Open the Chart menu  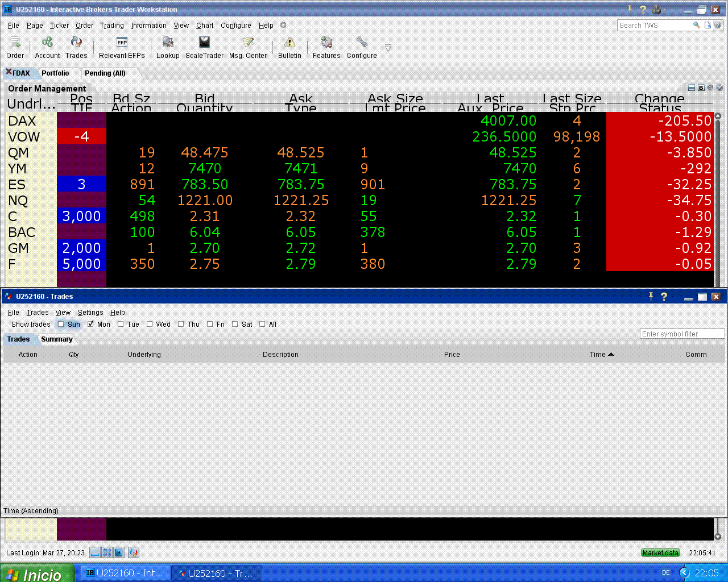tap(205, 26)
